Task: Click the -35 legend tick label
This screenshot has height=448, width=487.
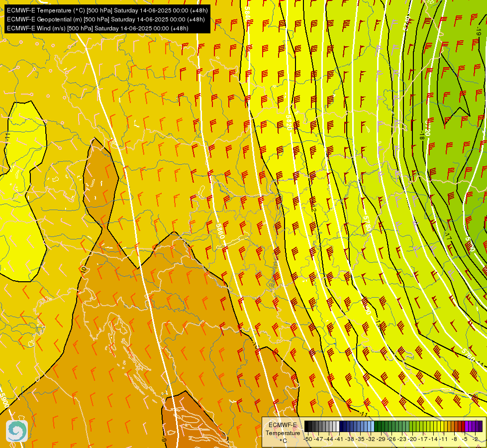Action: [x=361, y=439]
